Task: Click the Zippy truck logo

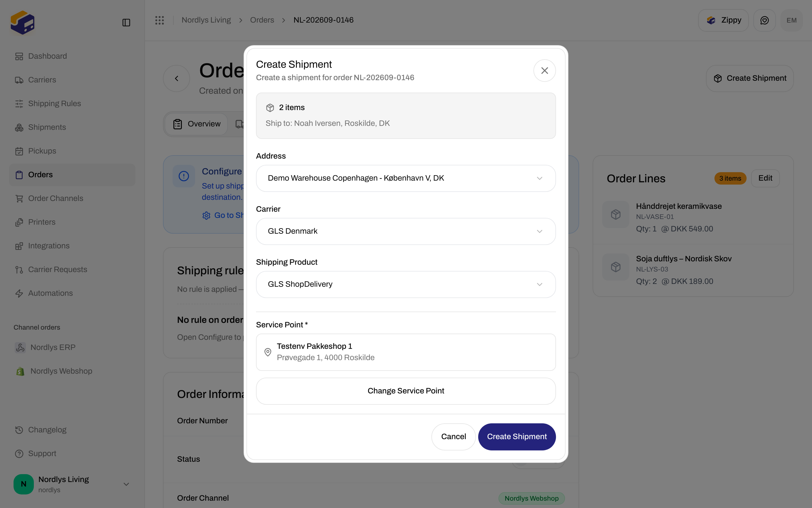Action: (x=23, y=22)
